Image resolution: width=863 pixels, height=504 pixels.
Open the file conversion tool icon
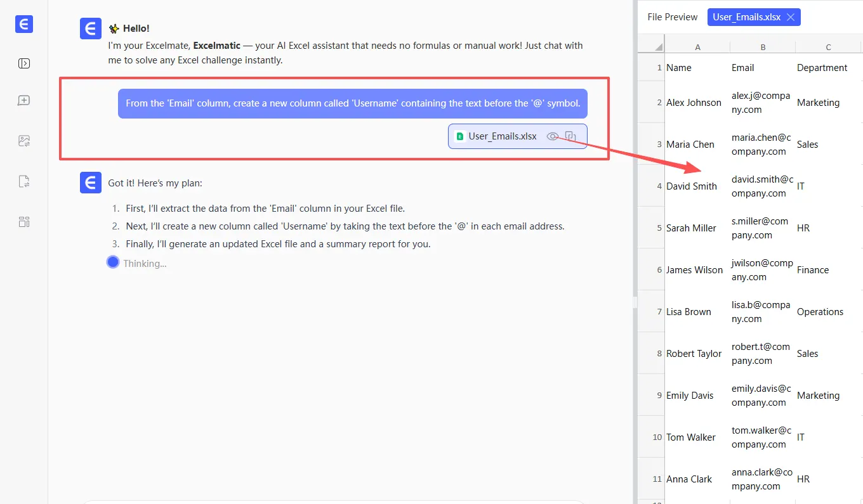(x=24, y=182)
